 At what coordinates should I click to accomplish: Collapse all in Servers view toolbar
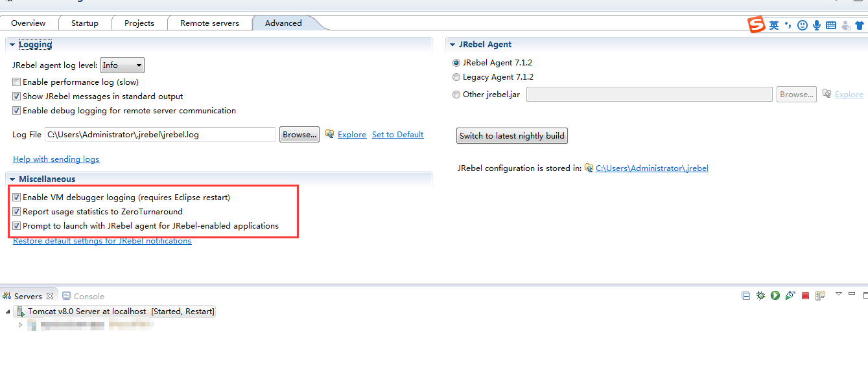[746, 296]
